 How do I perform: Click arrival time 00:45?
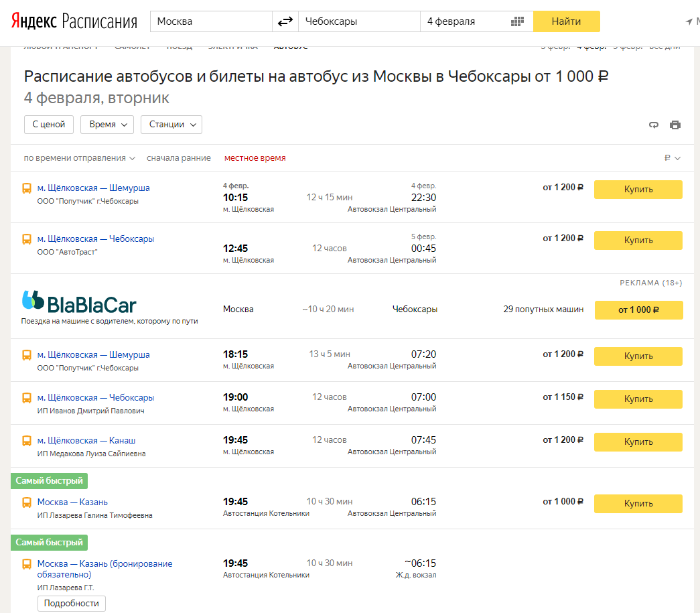coord(423,249)
